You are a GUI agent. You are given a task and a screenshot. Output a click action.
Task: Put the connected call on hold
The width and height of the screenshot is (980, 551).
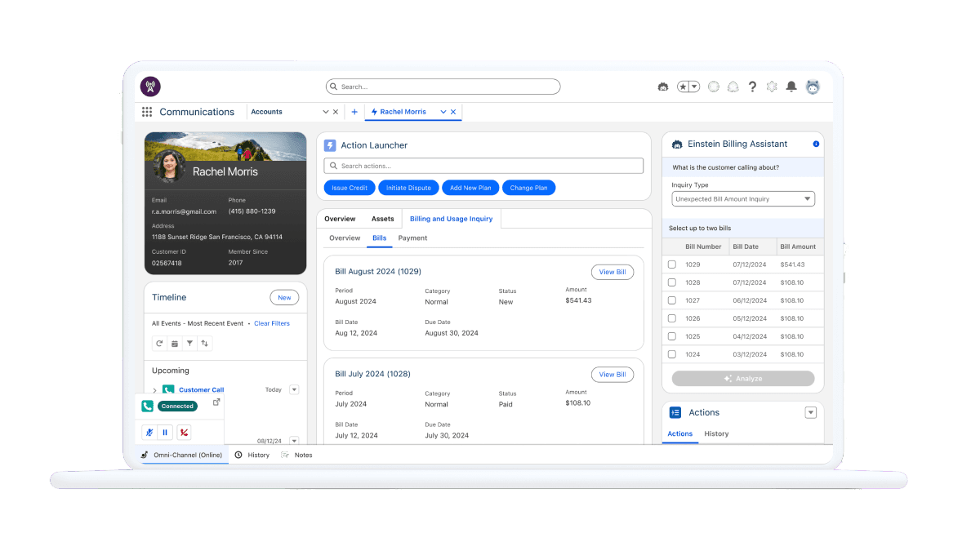pyautogui.click(x=166, y=433)
